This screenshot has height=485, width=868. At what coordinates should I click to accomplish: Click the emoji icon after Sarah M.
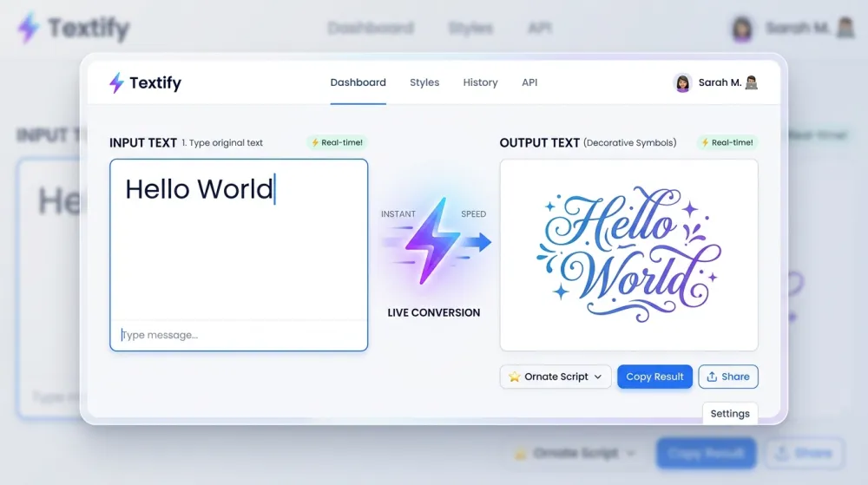coord(751,82)
